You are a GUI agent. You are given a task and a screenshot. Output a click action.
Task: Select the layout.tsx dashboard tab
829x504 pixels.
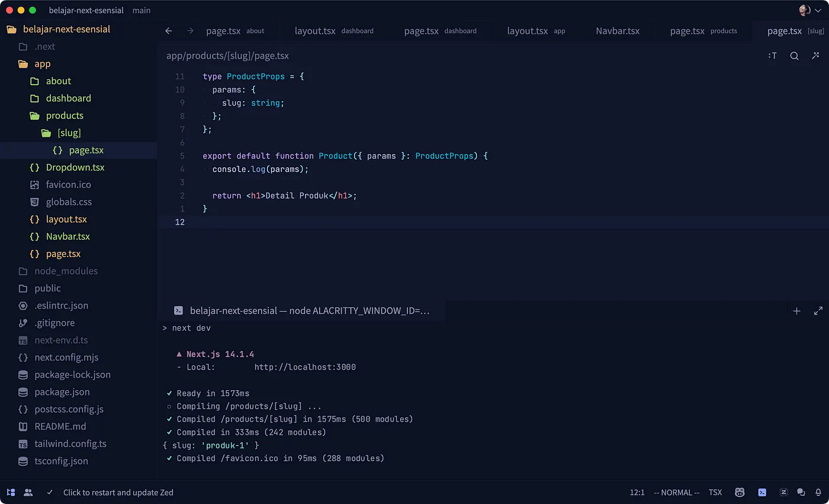pos(333,31)
